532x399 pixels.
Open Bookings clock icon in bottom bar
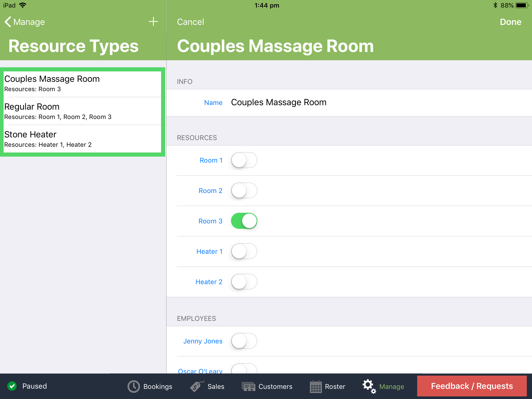[134, 387]
